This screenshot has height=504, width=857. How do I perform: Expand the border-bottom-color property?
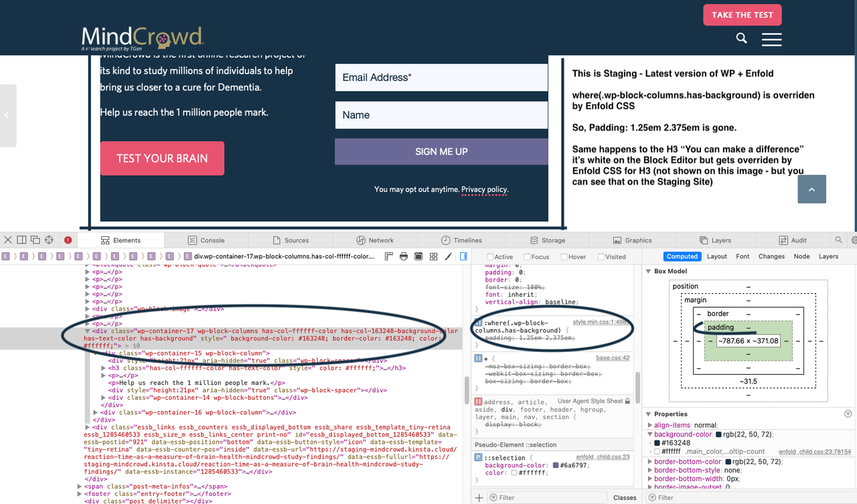[650, 461]
